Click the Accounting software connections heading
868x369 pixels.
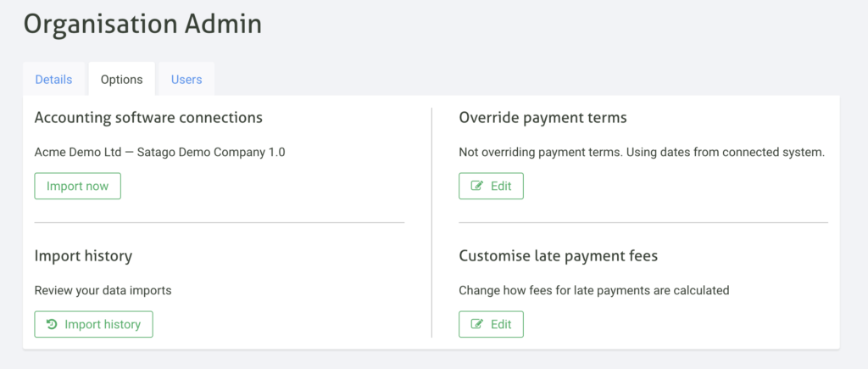pyautogui.click(x=148, y=117)
